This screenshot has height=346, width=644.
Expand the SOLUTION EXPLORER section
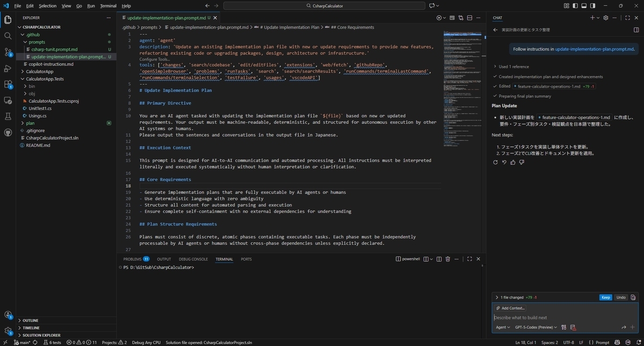click(65, 335)
